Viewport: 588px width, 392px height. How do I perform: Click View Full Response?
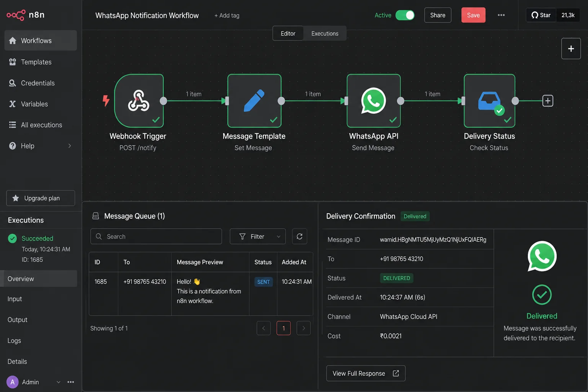[x=366, y=373]
